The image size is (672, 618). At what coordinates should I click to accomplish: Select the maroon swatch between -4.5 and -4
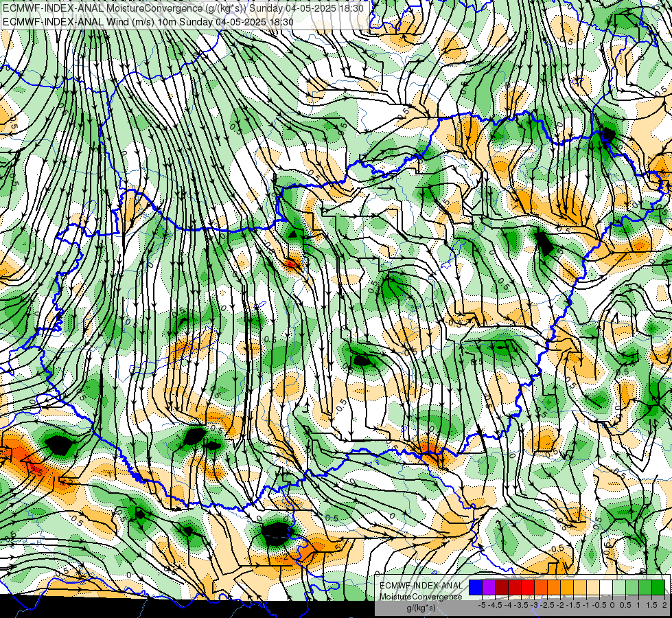tap(502, 588)
